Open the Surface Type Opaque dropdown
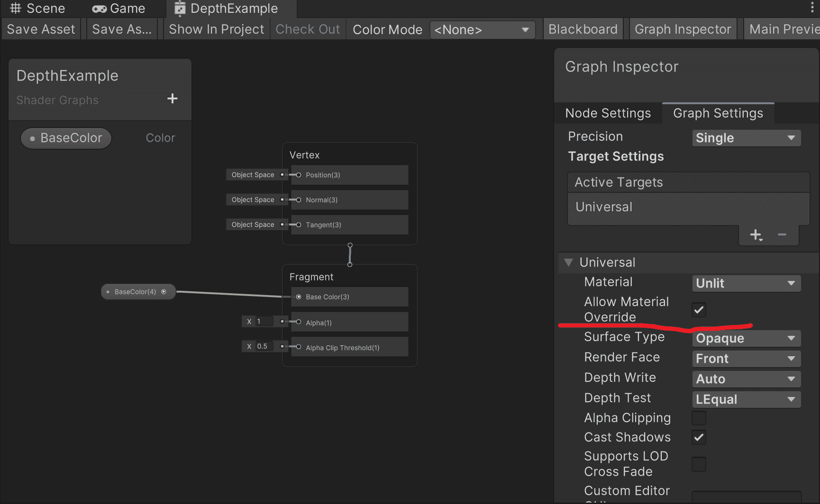 click(x=746, y=338)
